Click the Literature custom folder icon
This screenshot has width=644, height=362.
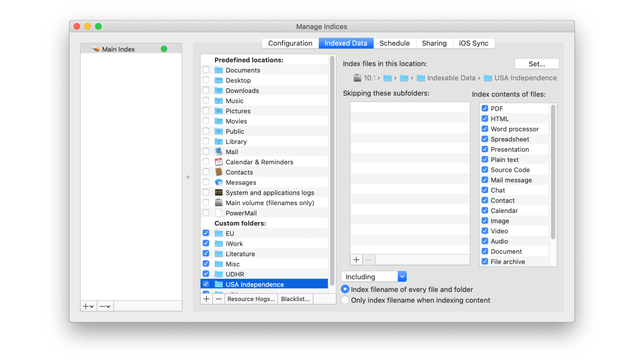pyautogui.click(x=219, y=254)
